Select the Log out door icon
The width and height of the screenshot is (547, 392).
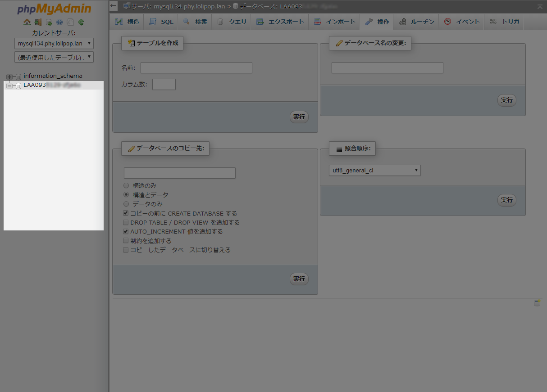tap(38, 22)
